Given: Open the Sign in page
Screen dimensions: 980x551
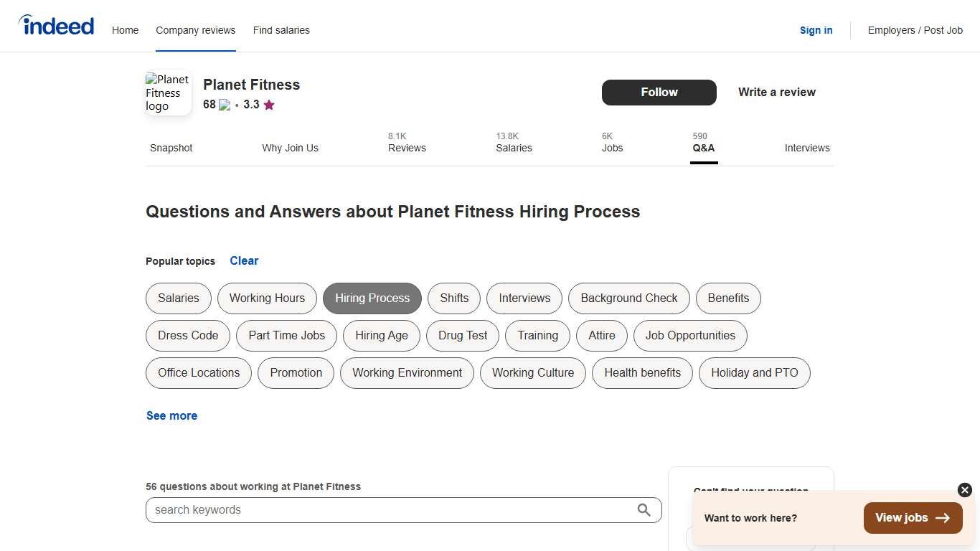Looking at the screenshot, I should pos(816,30).
